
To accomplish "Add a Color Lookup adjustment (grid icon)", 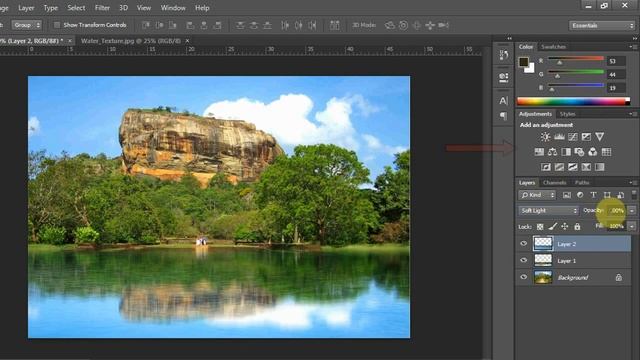I will click(x=606, y=152).
